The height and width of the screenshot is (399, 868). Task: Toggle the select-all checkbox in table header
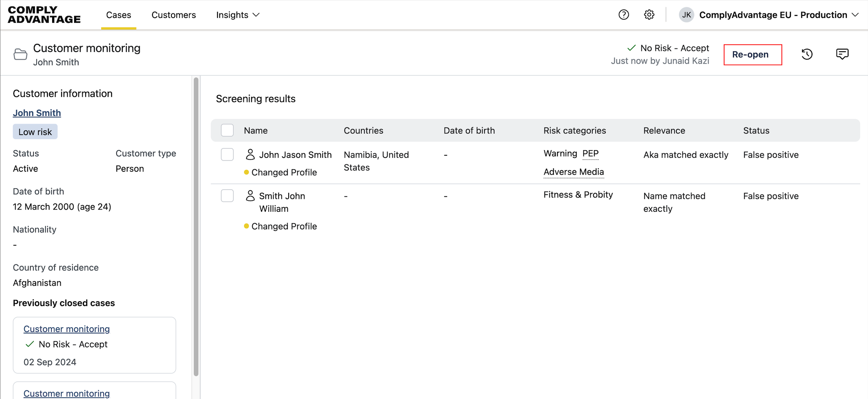[227, 130]
